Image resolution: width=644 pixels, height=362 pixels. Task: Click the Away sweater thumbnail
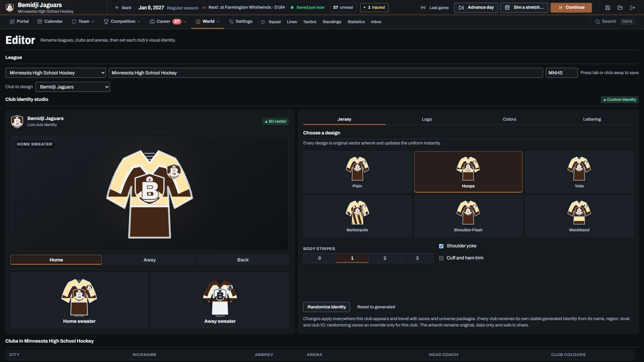(220, 300)
